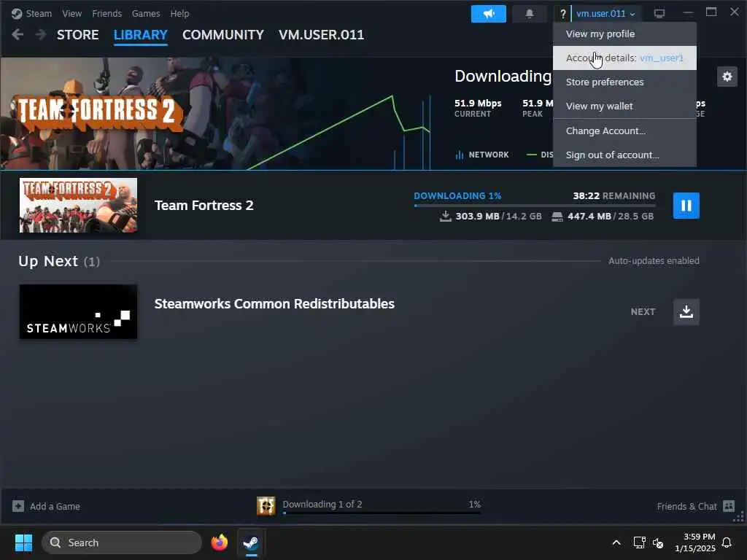Click the Steam logo icon in menu bar
Viewport: 747px width, 560px height.
coord(17,14)
